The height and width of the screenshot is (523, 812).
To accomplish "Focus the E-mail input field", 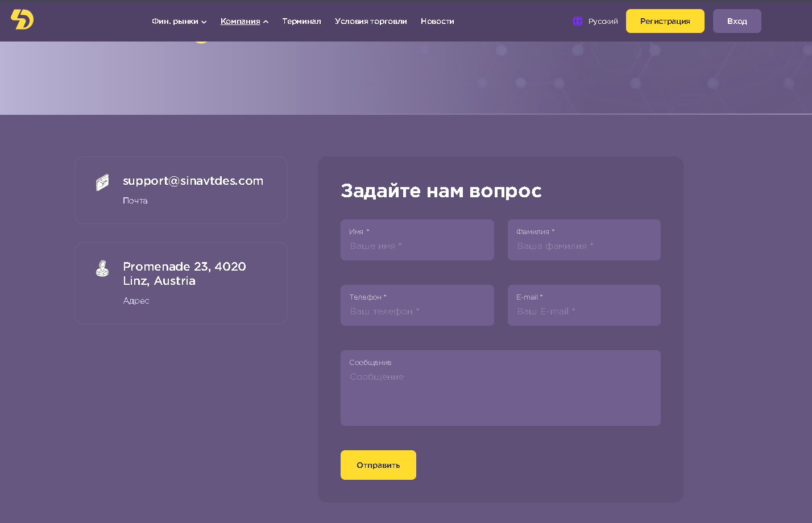I will 584,305.
